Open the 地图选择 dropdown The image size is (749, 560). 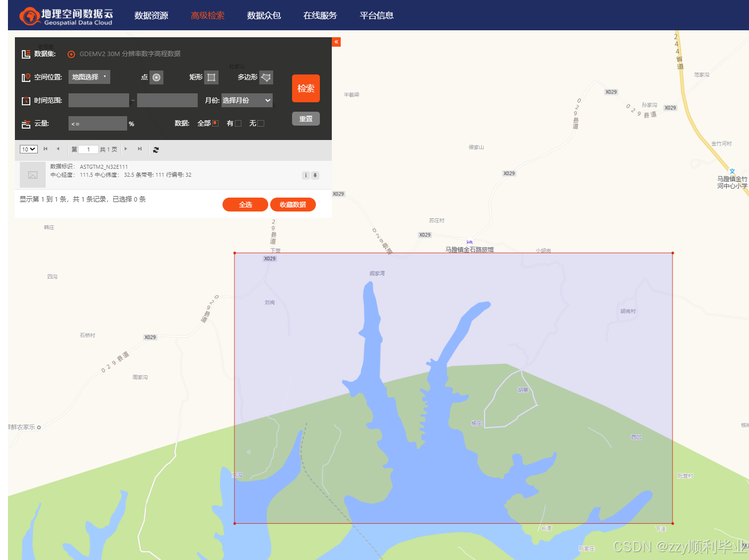pyautogui.click(x=89, y=77)
